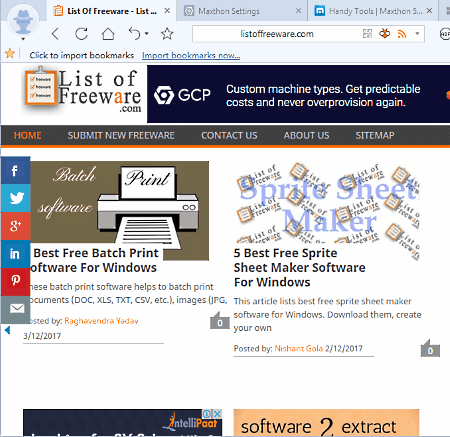
Task: Open ABOUT US menu item
Action: [x=306, y=135]
